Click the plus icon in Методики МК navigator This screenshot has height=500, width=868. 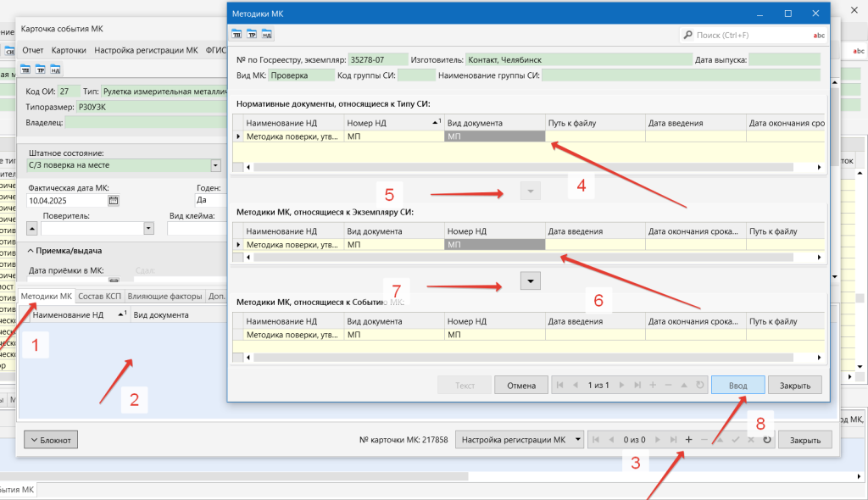[x=653, y=385]
